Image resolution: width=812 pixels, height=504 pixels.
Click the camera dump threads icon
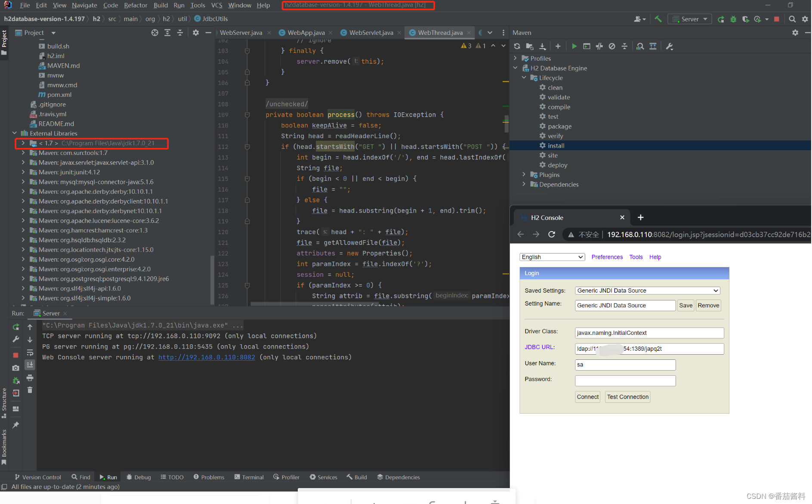(15, 368)
